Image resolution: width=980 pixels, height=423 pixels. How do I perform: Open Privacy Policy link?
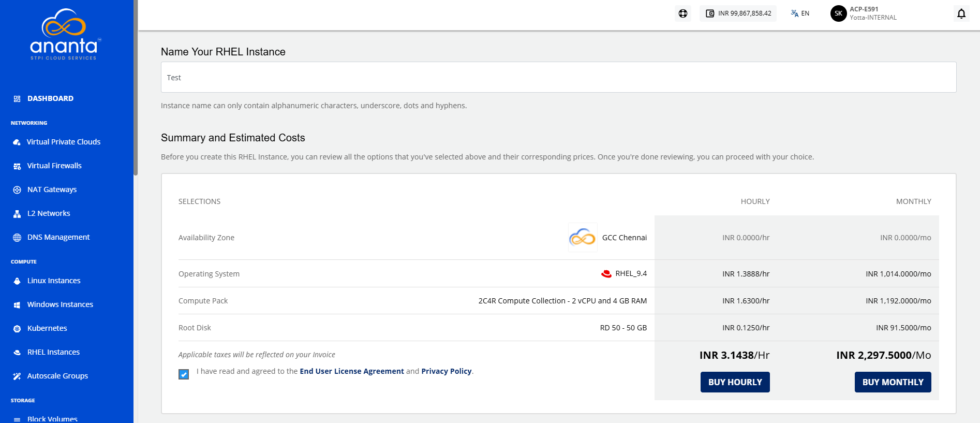tap(447, 371)
